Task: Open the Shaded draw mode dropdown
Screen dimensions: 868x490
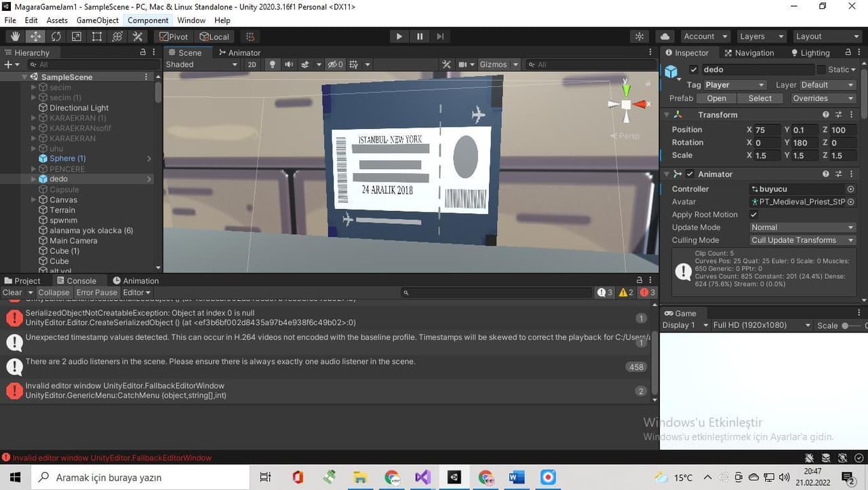Action: 201,64
